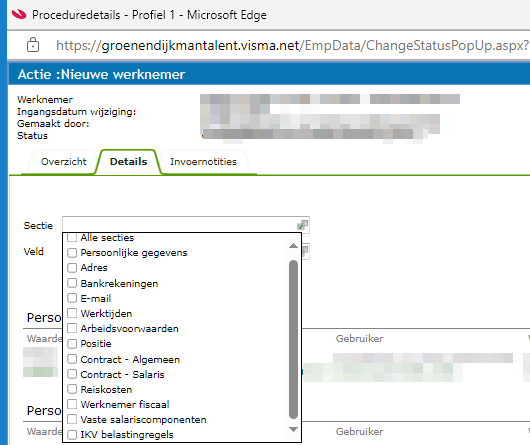The height and width of the screenshot is (445, 530).
Task: Click the scroll up arrow in section list
Action: click(293, 246)
